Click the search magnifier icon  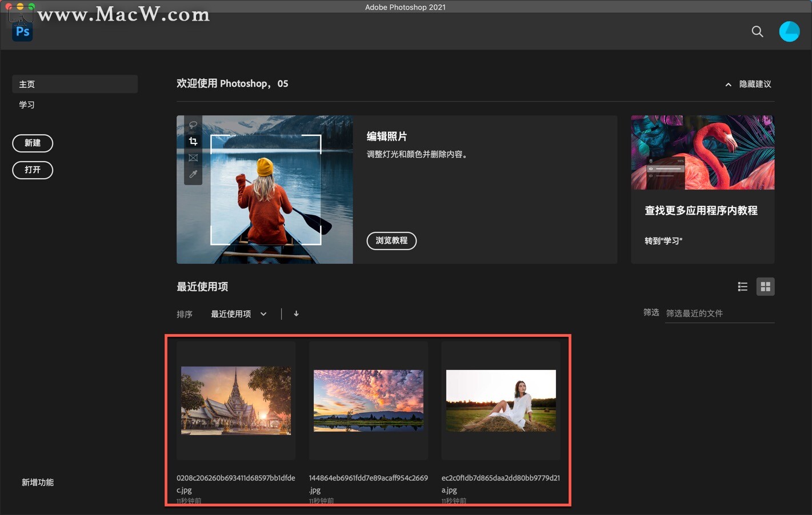[x=757, y=31]
